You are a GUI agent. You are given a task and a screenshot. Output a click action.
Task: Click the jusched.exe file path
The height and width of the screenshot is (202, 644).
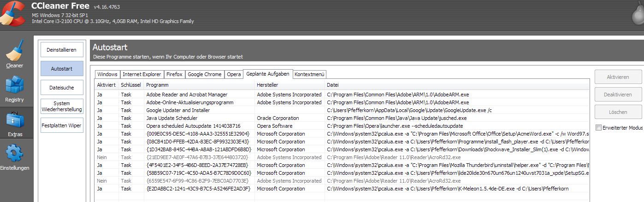(397, 118)
